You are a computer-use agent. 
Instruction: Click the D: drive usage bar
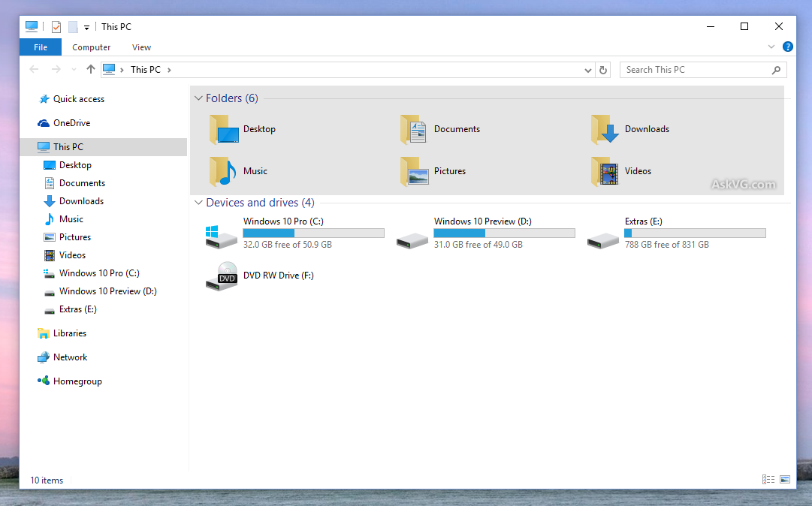(x=504, y=233)
